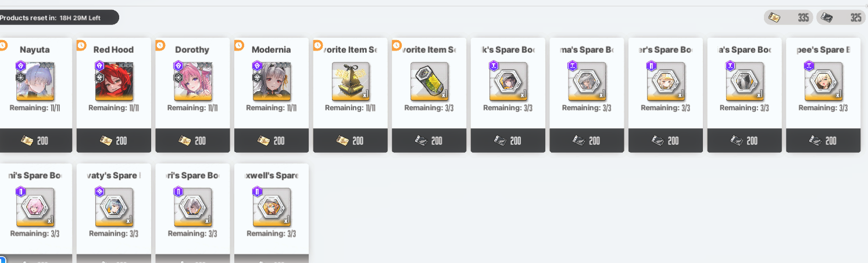Open the xwell's Spare Body item
This screenshot has height=263, width=868.
(x=272, y=207)
